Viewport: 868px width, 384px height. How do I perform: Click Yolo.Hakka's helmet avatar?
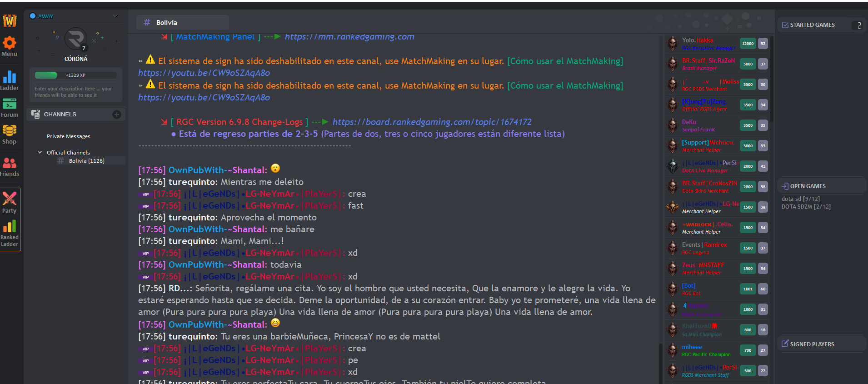click(x=673, y=44)
